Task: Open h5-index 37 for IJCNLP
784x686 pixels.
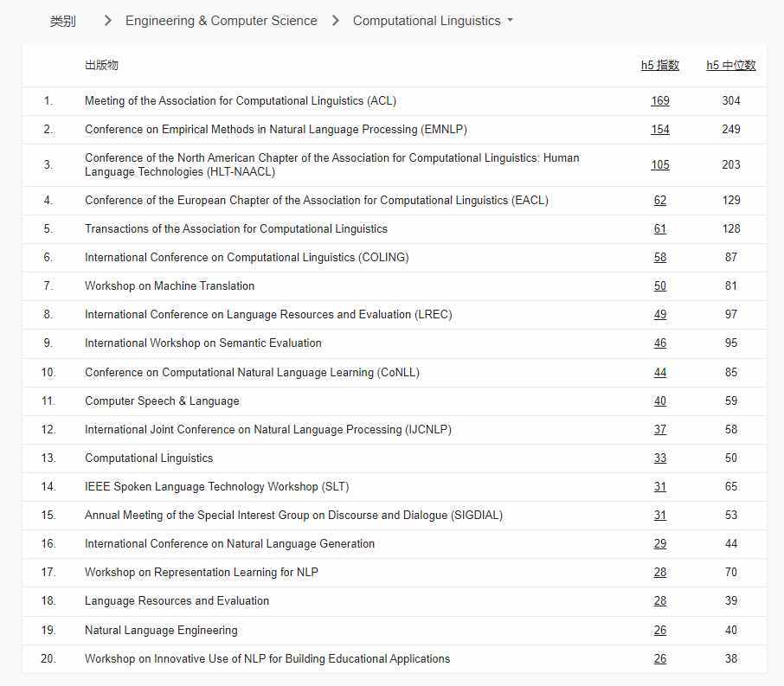Action: [660, 429]
